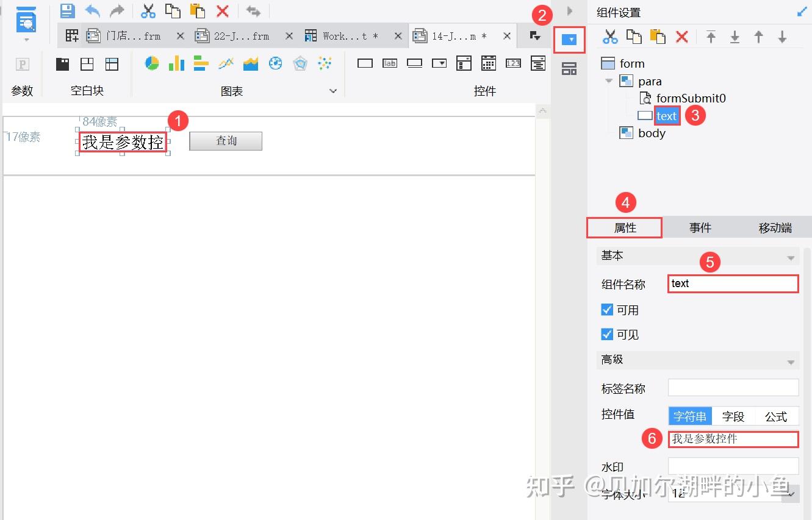Open the 字体大小 dropdown
The width and height of the screenshot is (812, 520).
pyautogui.click(x=792, y=494)
